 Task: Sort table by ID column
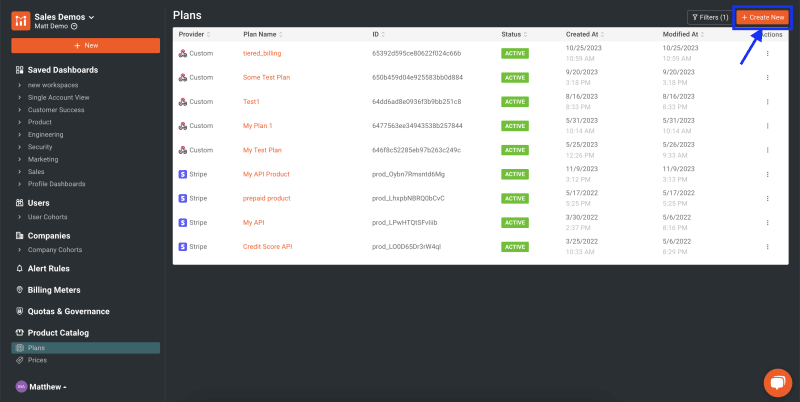tap(379, 35)
